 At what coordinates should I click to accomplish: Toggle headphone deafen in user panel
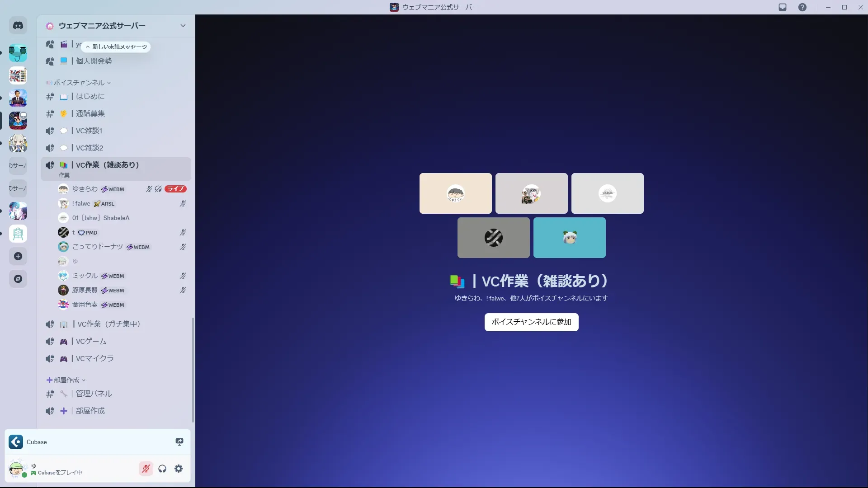click(162, 469)
